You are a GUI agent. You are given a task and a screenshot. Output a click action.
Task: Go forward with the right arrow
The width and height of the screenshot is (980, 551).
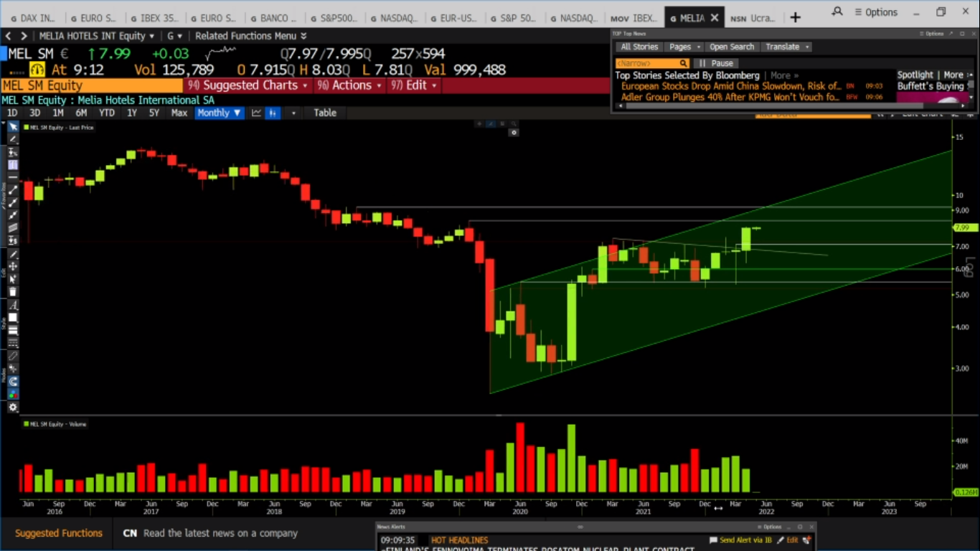pos(24,35)
